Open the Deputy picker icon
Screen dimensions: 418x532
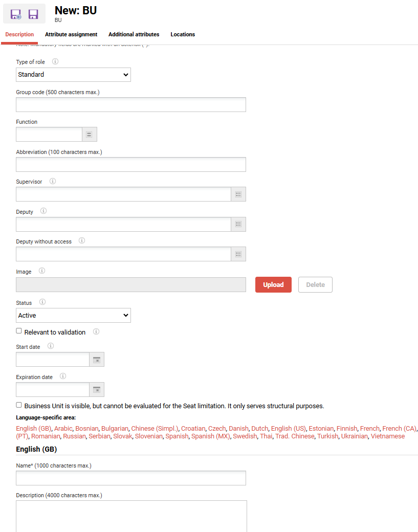238,224
